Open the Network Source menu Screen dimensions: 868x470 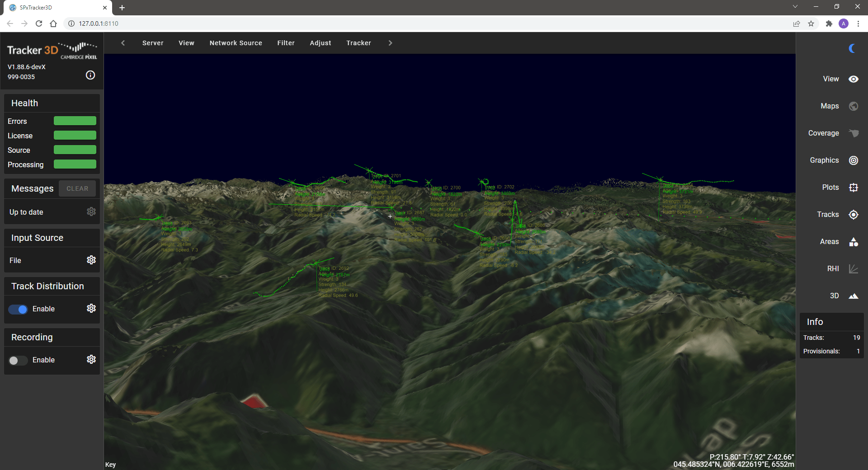(236, 43)
